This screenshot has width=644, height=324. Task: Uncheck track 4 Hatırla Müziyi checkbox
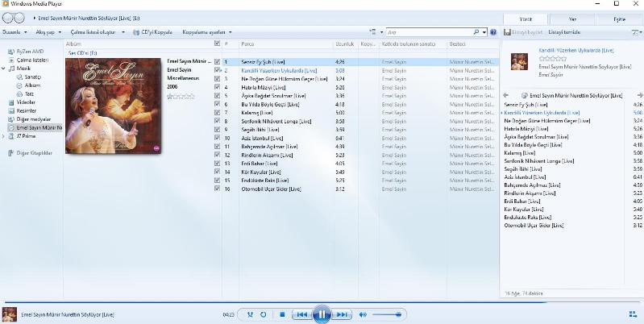click(218, 87)
